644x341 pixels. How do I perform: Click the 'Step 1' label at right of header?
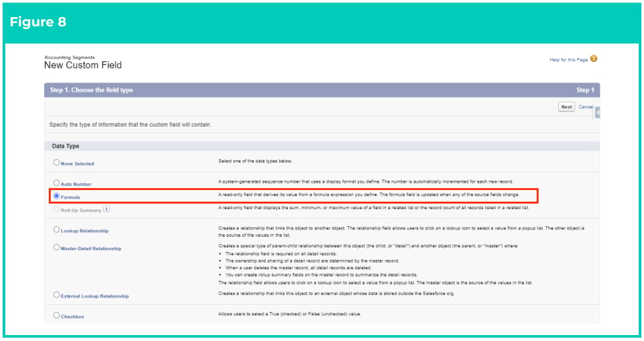(585, 90)
